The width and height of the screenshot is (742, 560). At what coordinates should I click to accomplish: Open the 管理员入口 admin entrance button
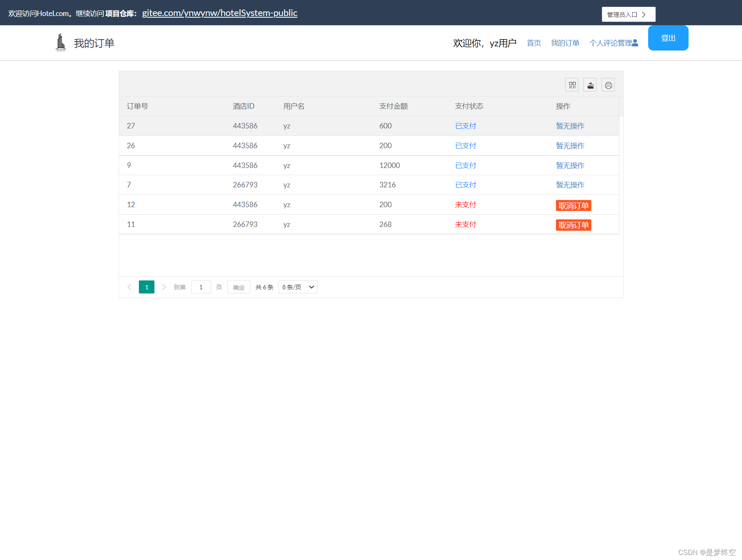[x=628, y=14]
